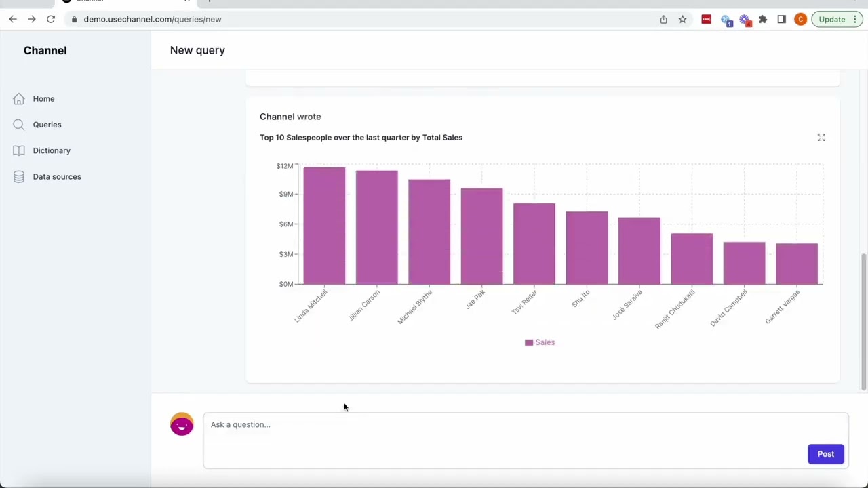This screenshot has height=488, width=868.
Task: Select the Queries magnifying glass icon
Action: (x=18, y=124)
